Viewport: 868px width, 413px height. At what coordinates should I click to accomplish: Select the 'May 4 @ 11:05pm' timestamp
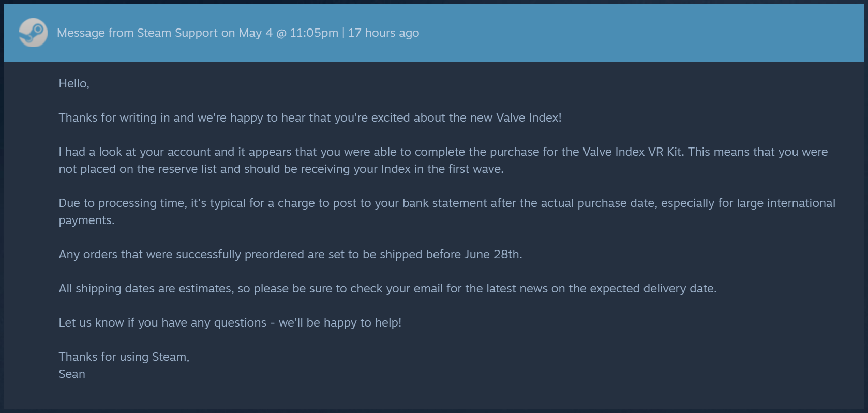[x=288, y=33]
